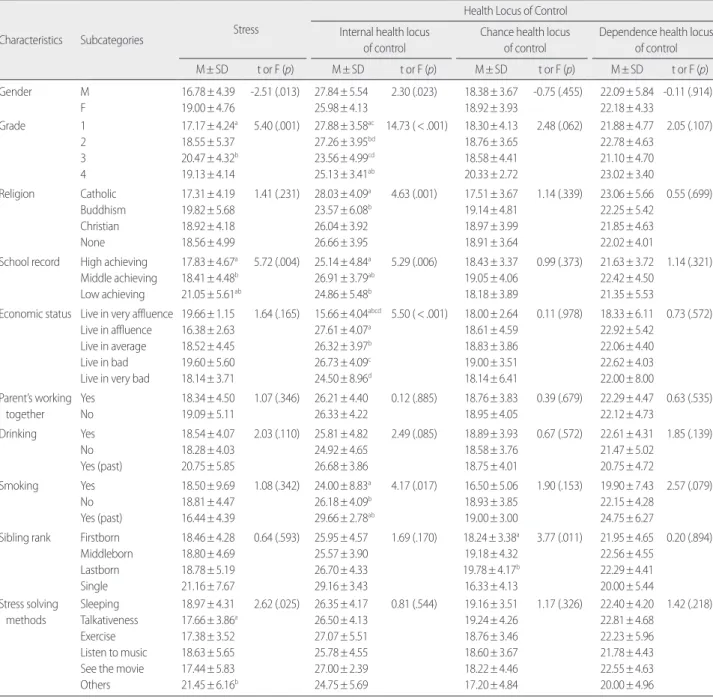Select 'Live in affluence' subcategory
The height and width of the screenshot is (699, 713).
tap(116, 330)
